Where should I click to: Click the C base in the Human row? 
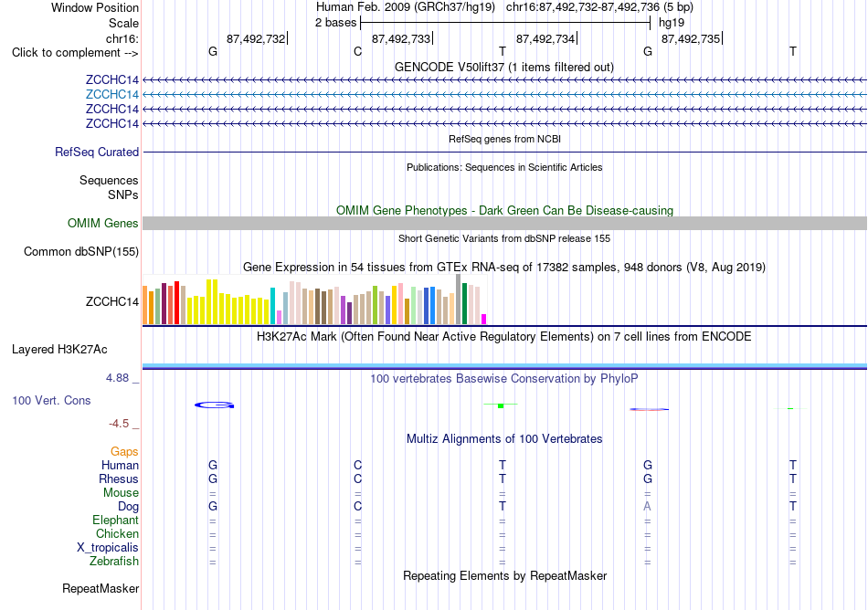357,466
